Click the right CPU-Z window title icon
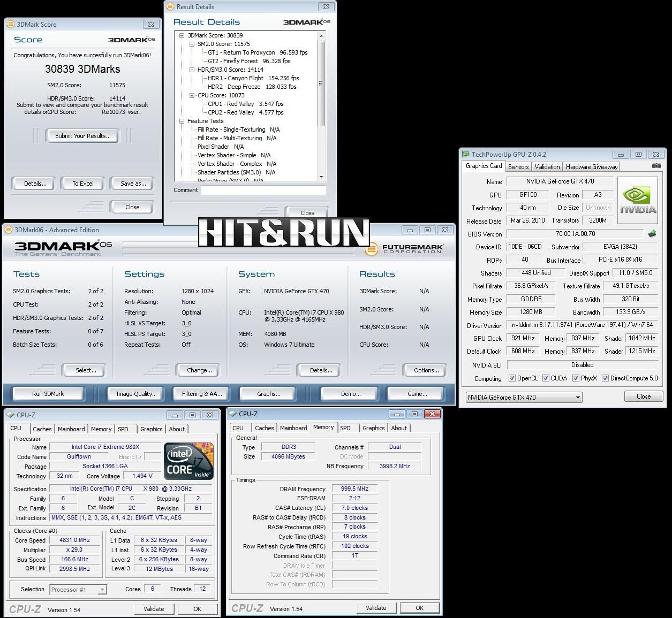 (233, 414)
